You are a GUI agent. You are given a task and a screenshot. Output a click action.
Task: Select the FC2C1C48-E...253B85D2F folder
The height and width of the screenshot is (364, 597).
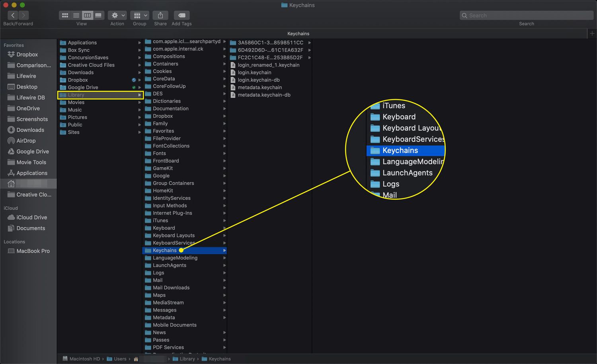[270, 57]
